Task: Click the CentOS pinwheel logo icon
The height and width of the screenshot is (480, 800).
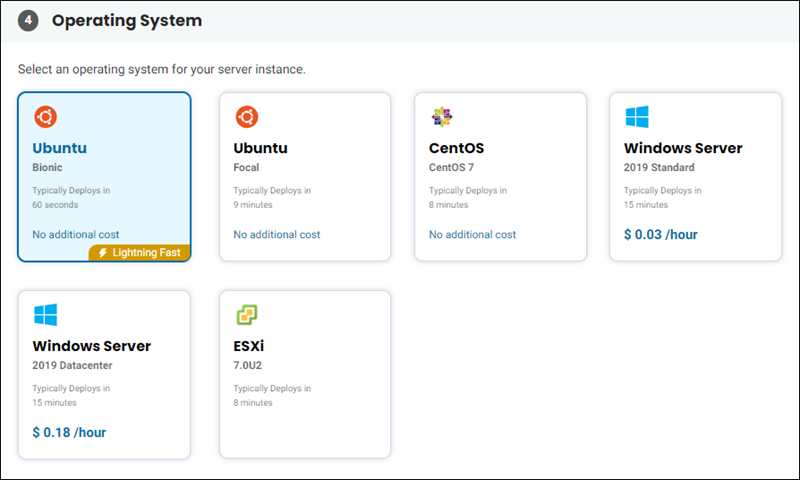Action: 442,117
